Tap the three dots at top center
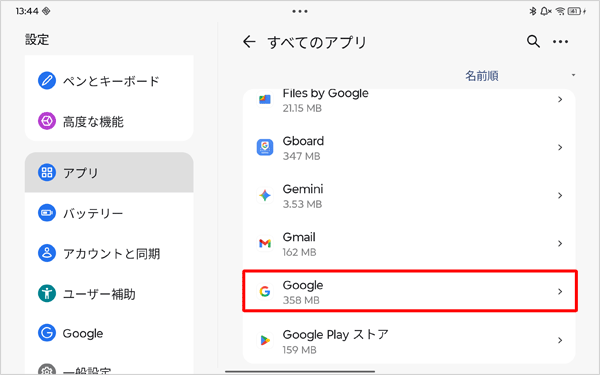600x375 pixels. tap(300, 11)
